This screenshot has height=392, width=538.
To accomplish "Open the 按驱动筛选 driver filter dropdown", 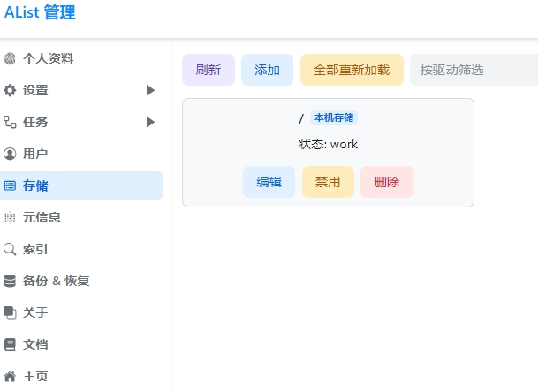I will coord(474,70).
